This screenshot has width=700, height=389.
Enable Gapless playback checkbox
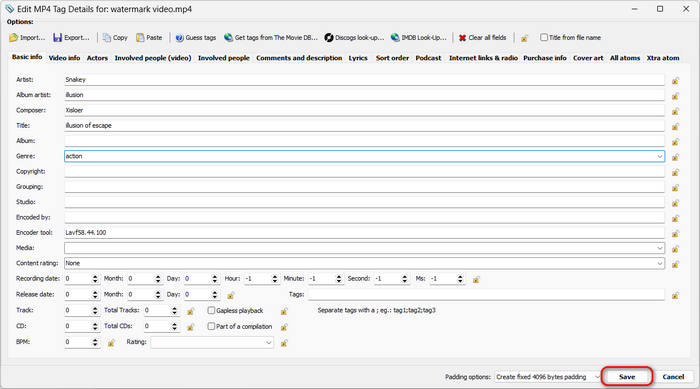tap(211, 310)
